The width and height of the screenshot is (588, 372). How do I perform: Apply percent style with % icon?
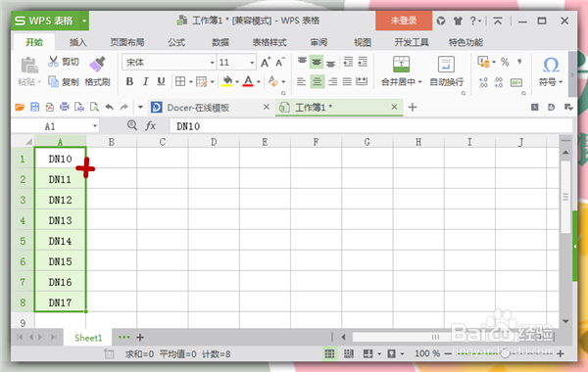505,62
